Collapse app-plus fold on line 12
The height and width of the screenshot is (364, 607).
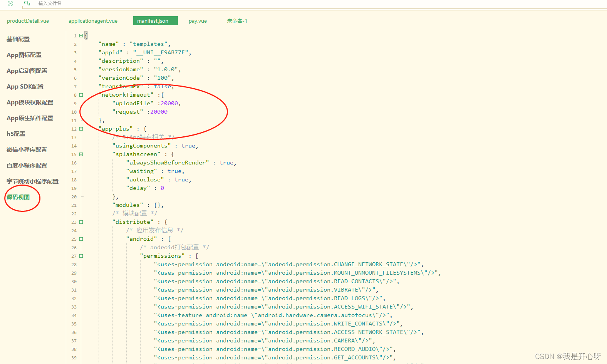81,129
